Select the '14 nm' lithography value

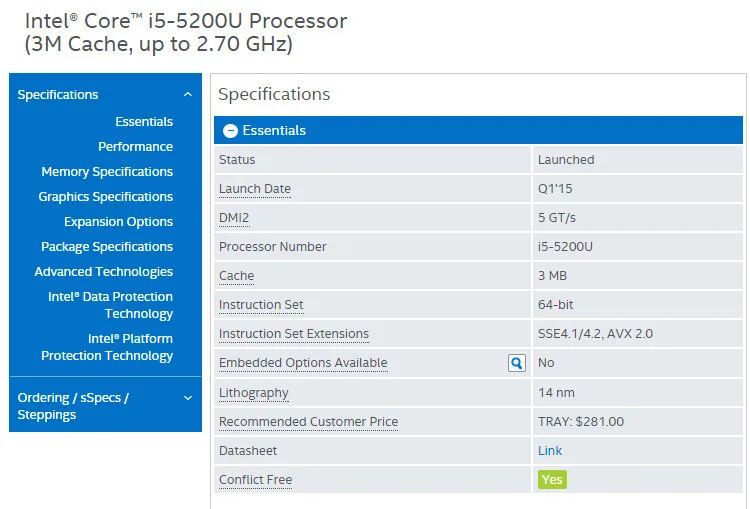[556, 393]
